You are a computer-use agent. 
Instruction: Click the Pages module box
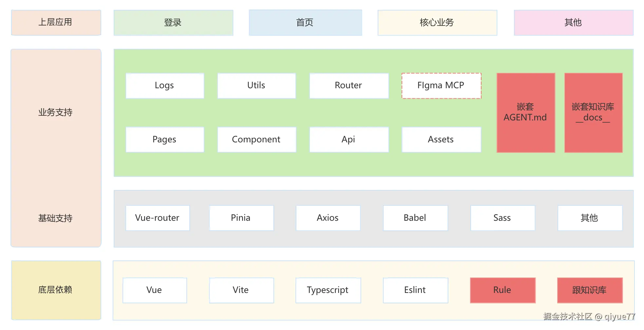coord(165,140)
